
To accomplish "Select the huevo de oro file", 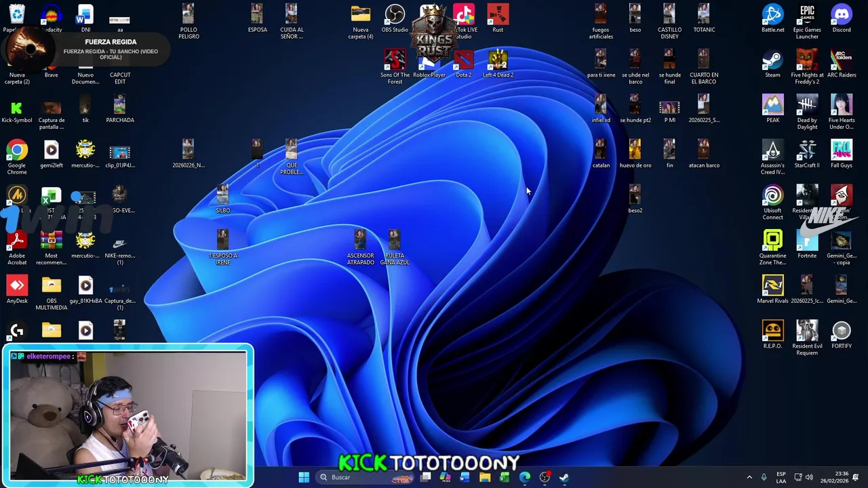I will pos(635,154).
